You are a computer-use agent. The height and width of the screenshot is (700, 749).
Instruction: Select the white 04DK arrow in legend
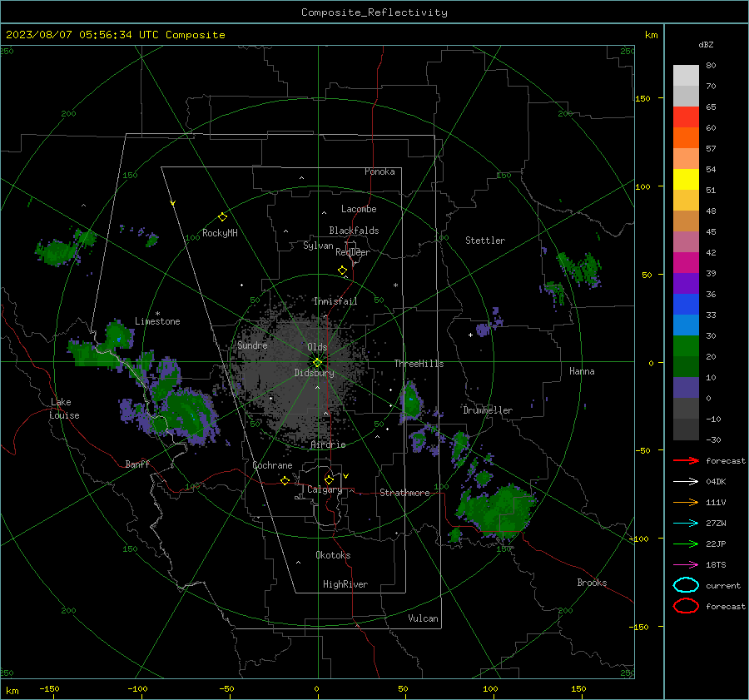tap(686, 481)
